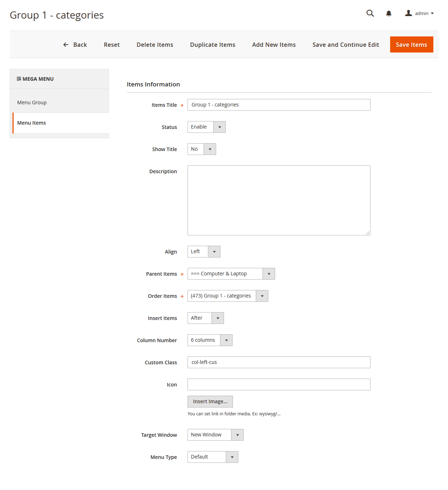Select the Menu Items tab

pyautogui.click(x=31, y=123)
